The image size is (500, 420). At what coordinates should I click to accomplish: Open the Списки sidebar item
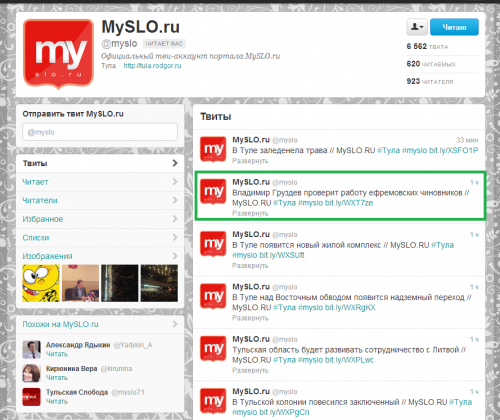coord(100,238)
